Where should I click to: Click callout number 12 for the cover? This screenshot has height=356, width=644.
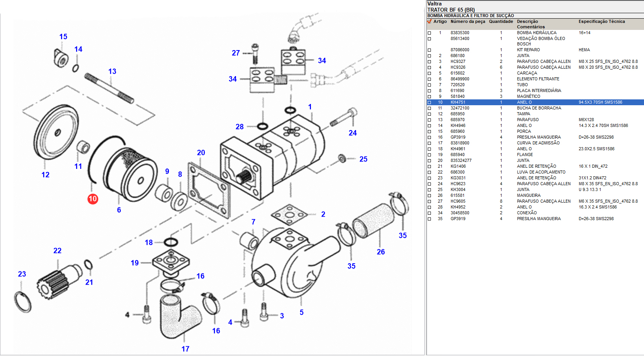pos(45,175)
